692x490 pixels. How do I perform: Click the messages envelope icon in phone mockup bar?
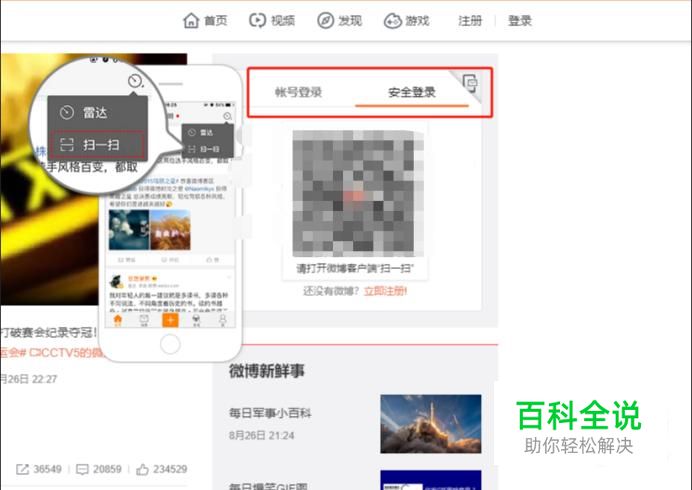click(144, 320)
